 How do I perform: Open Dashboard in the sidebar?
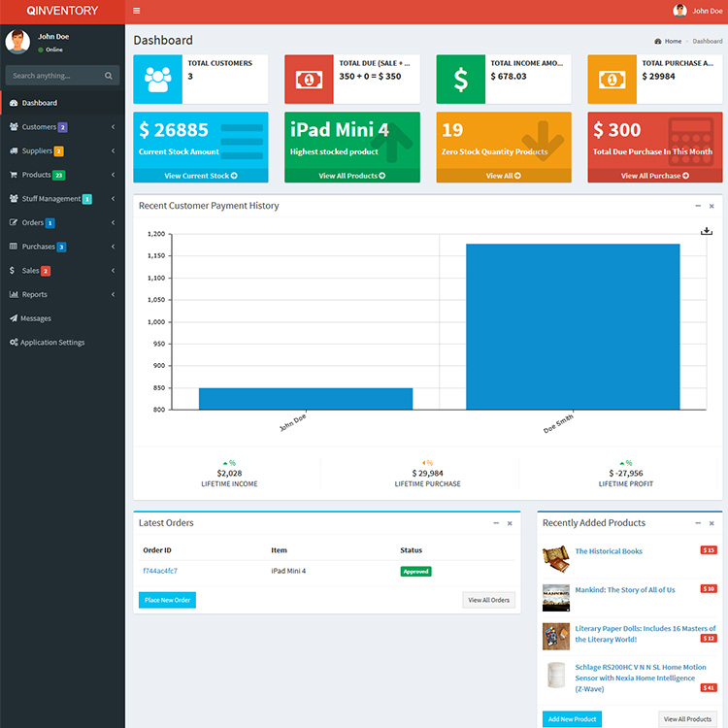62,103
